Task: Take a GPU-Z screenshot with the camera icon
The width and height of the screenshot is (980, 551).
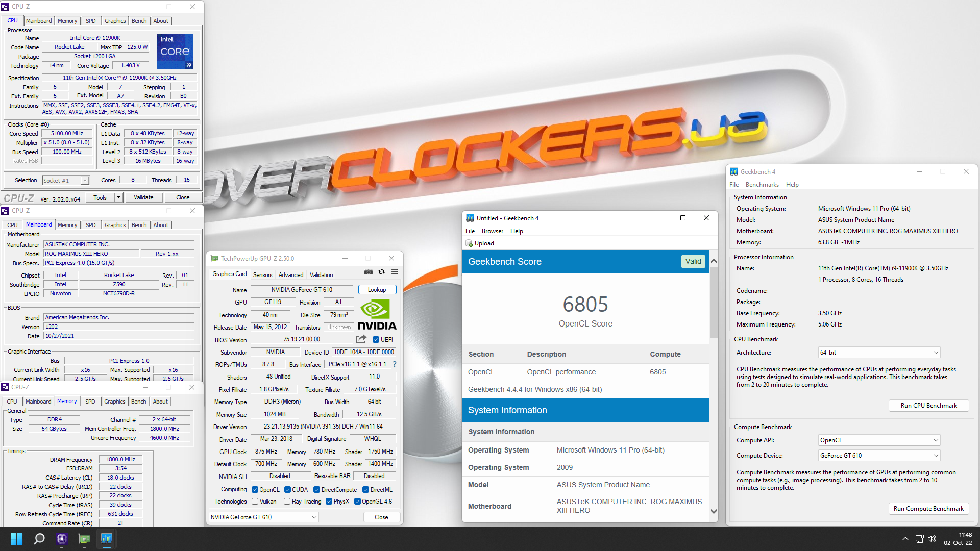Action: click(x=368, y=272)
